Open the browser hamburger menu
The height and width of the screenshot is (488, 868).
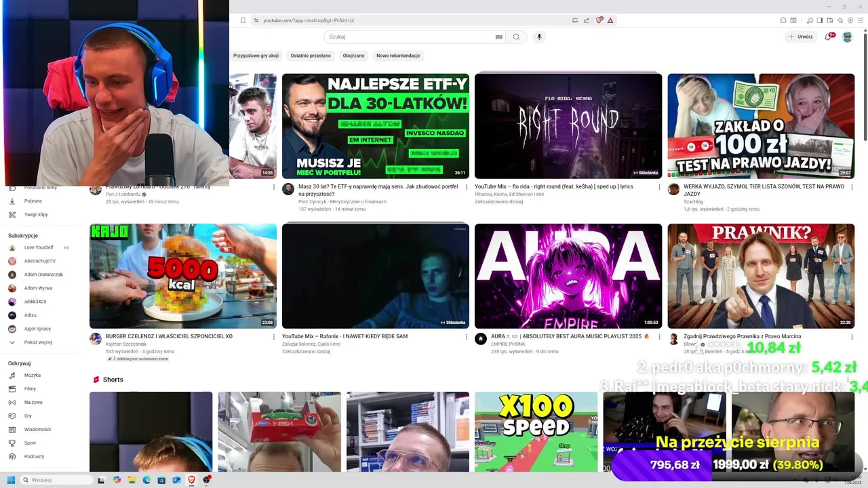(x=860, y=20)
